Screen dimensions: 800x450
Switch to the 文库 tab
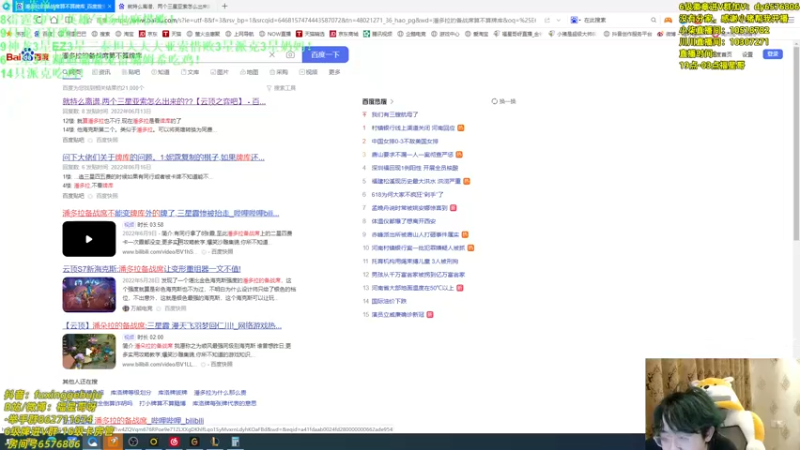(x=190, y=72)
